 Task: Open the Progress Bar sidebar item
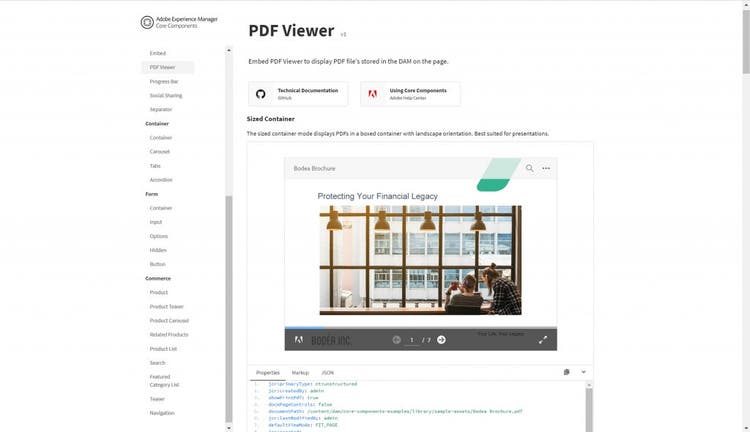click(x=164, y=81)
